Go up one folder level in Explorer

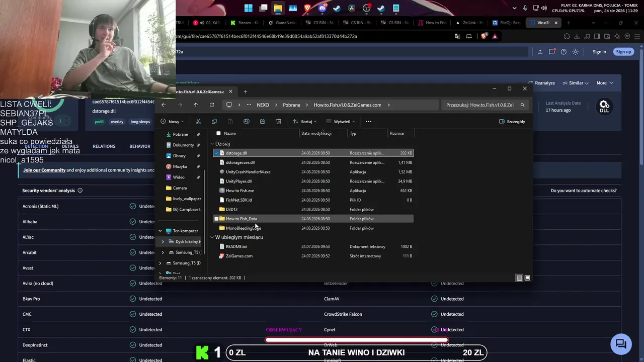click(x=196, y=105)
